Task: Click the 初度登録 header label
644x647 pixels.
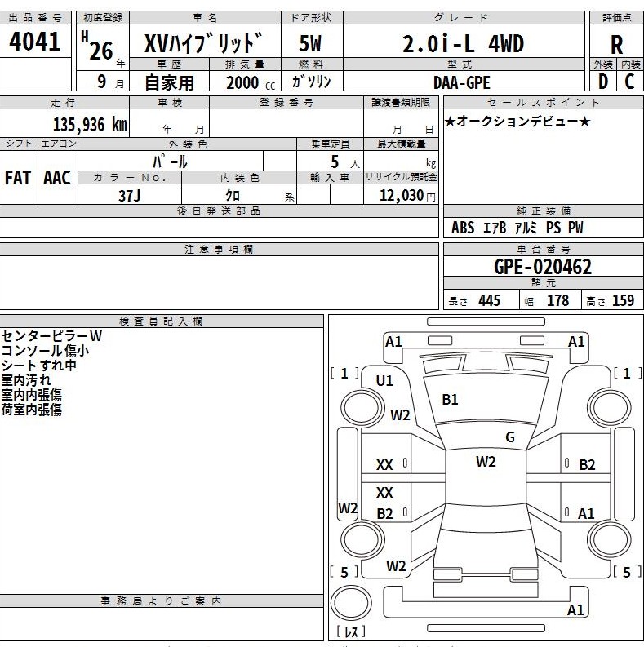Action: point(103,18)
